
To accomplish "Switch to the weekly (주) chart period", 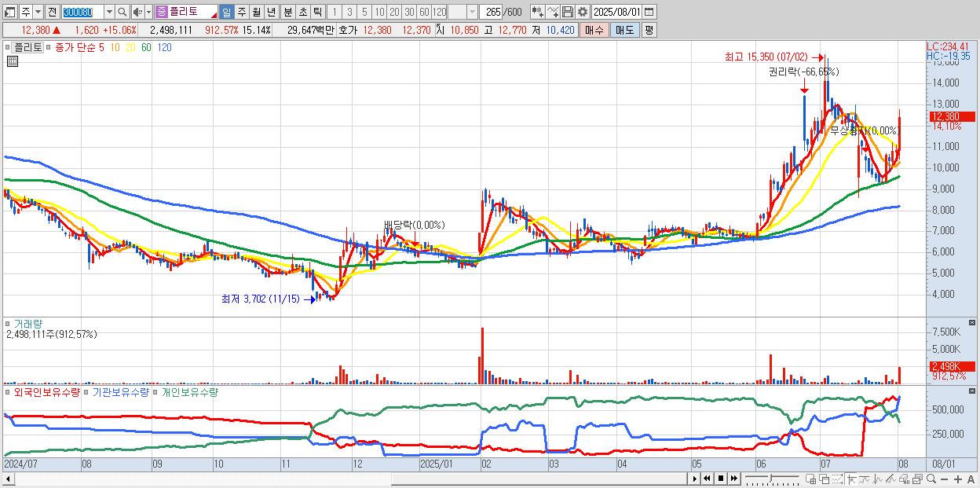I will tap(241, 12).
